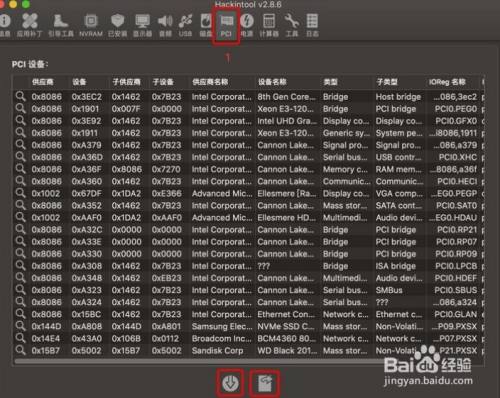Select the 'Broadcom Inc...' vendor name cell

point(222,338)
